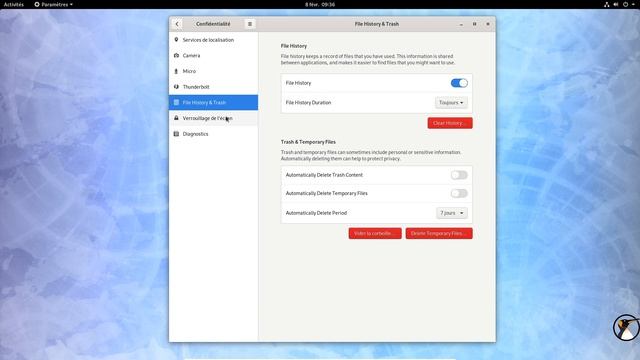Open Verrouillage de l'écran settings
Viewport: 640px width, 360px height.
coord(213,118)
